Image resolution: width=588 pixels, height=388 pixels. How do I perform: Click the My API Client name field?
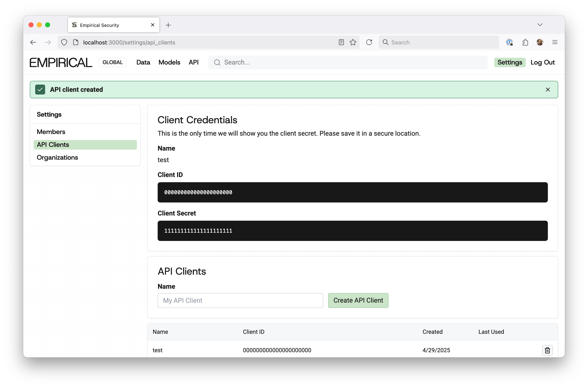[x=240, y=300]
